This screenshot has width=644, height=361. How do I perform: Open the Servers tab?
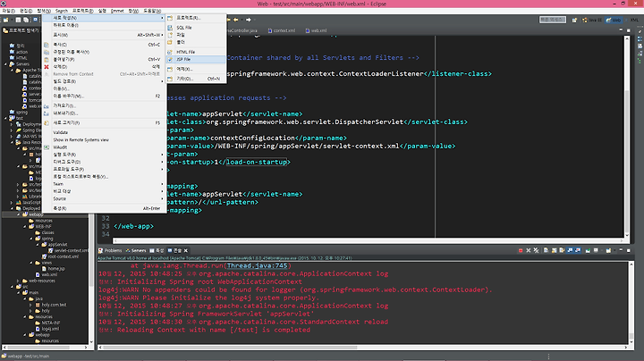(136, 250)
